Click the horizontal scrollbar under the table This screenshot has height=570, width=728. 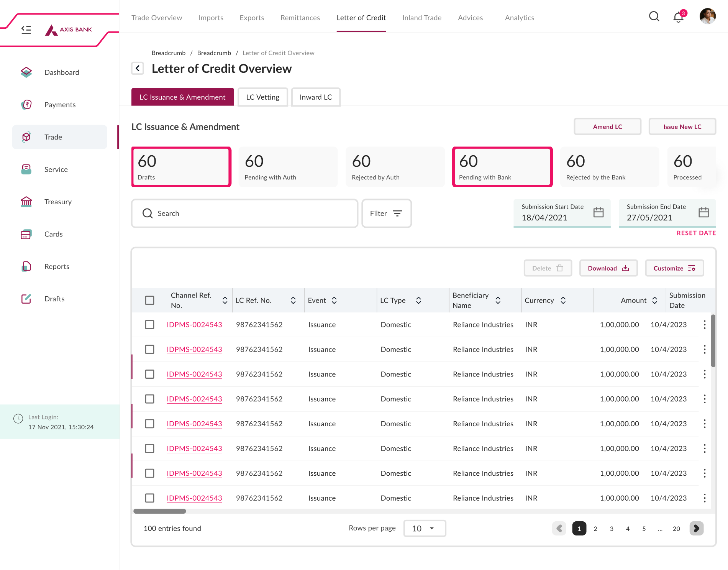(160, 511)
